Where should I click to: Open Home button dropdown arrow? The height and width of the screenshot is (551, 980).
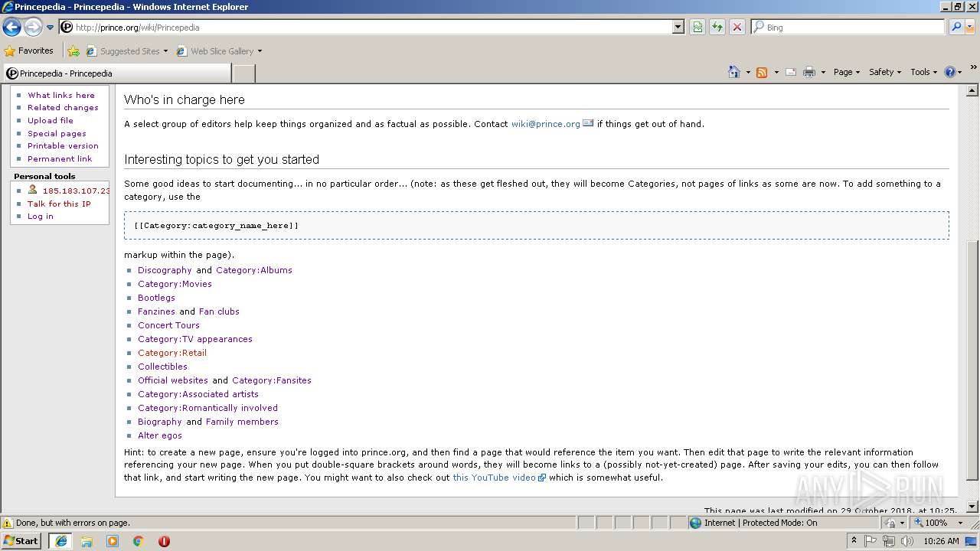click(748, 72)
